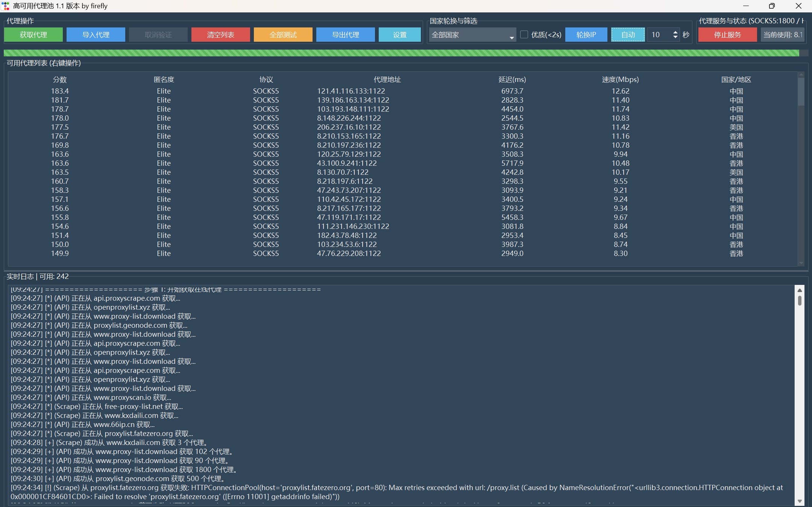Click the 导入代理 button
This screenshot has width=812, height=507.
click(96, 35)
